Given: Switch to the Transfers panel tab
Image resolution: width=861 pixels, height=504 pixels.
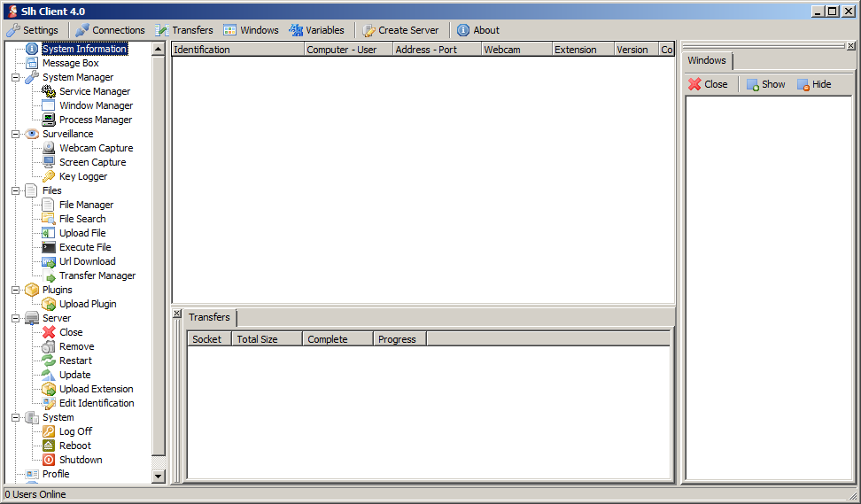Looking at the screenshot, I should pyautogui.click(x=209, y=317).
